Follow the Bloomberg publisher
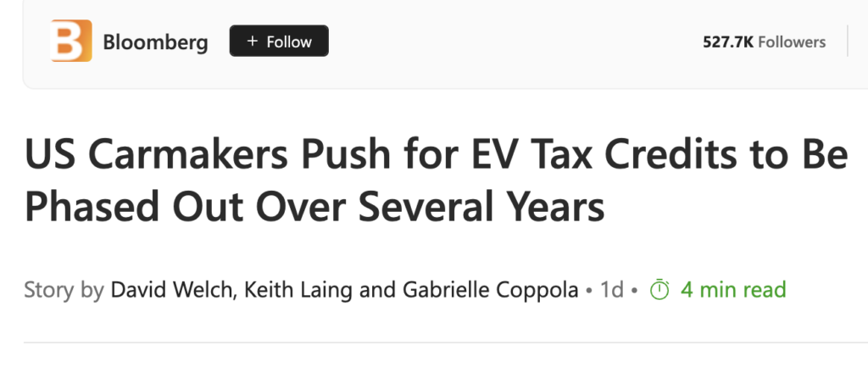 [279, 41]
